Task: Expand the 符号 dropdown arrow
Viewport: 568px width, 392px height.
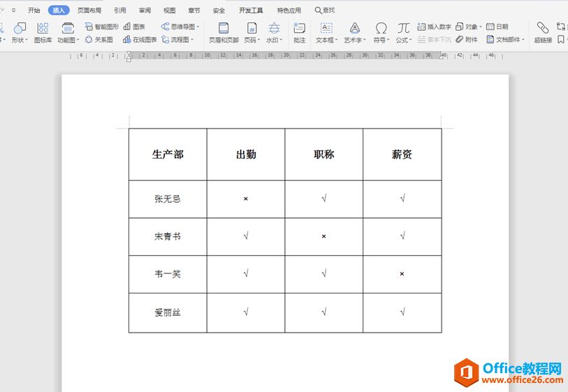Action: pyautogui.click(x=388, y=40)
